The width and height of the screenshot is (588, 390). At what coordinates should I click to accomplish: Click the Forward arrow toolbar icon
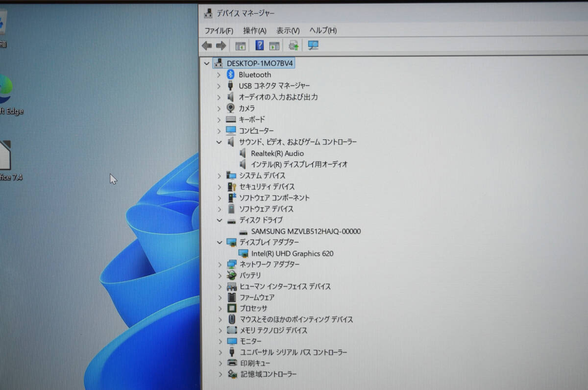pos(221,46)
